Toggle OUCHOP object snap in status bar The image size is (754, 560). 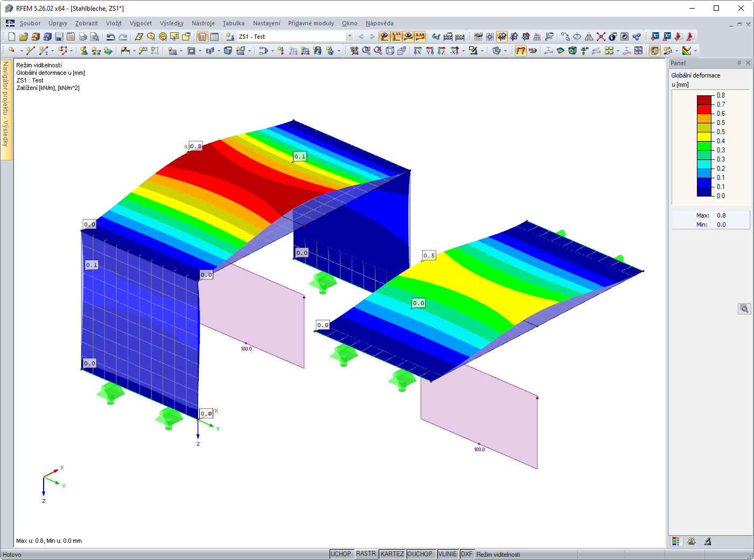coord(420,554)
